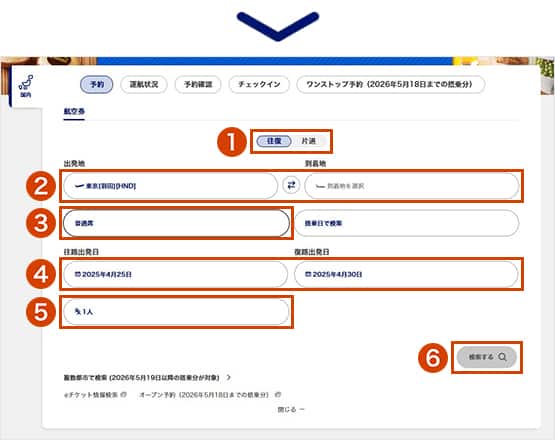Open the 復路出発日 2025年4月30日 date picker
Image resolution: width=555 pixels, height=440 pixels.
406,274
